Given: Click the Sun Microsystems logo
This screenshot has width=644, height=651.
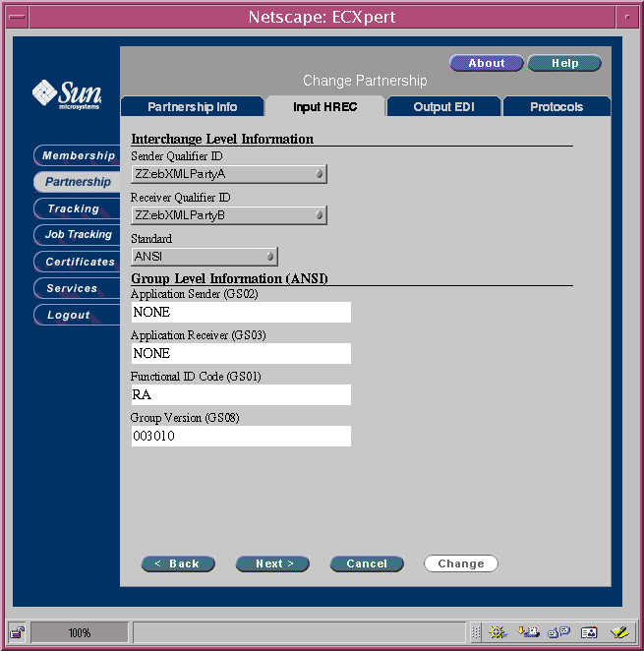Looking at the screenshot, I should 67,93.
